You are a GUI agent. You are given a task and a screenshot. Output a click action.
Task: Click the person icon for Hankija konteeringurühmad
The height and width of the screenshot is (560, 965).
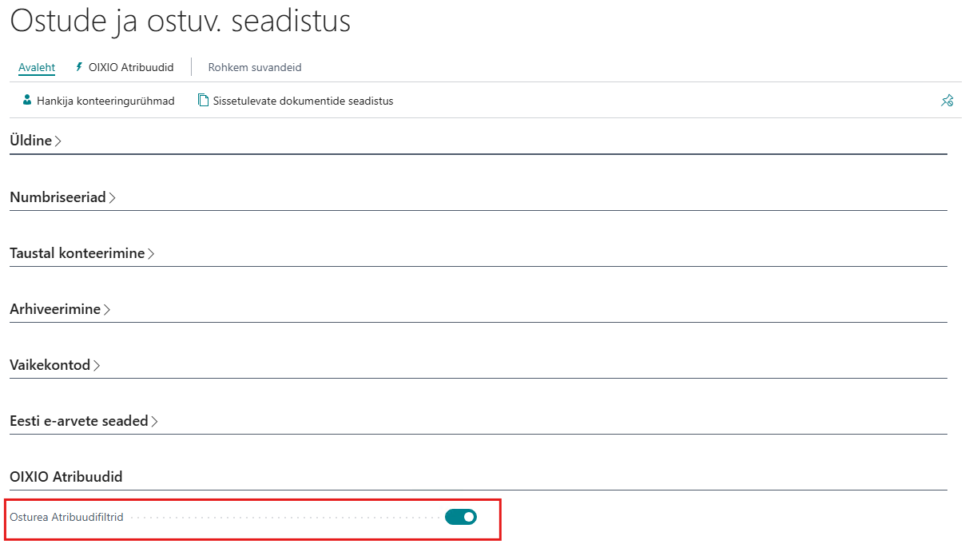click(27, 101)
